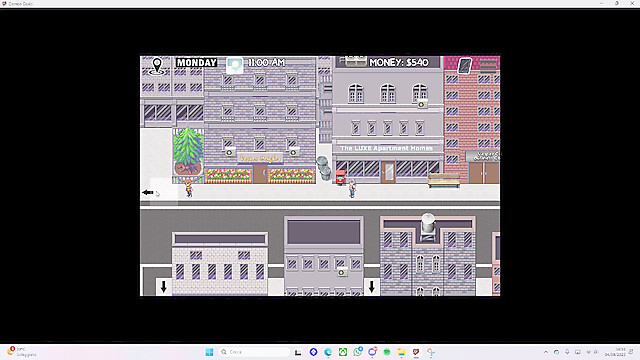Open the blue diamond app in taskbar
Viewport: 640px width, 360px height.
click(x=313, y=352)
